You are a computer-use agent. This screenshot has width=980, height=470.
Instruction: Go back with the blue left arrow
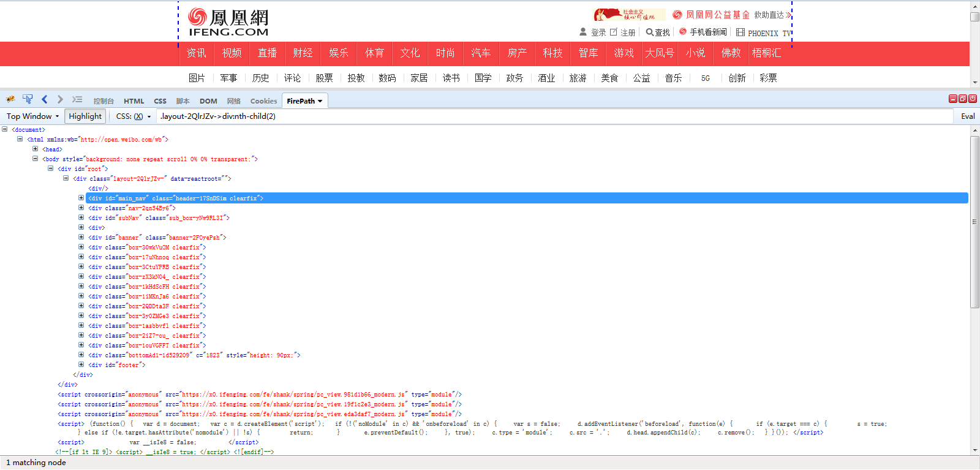[x=44, y=99]
